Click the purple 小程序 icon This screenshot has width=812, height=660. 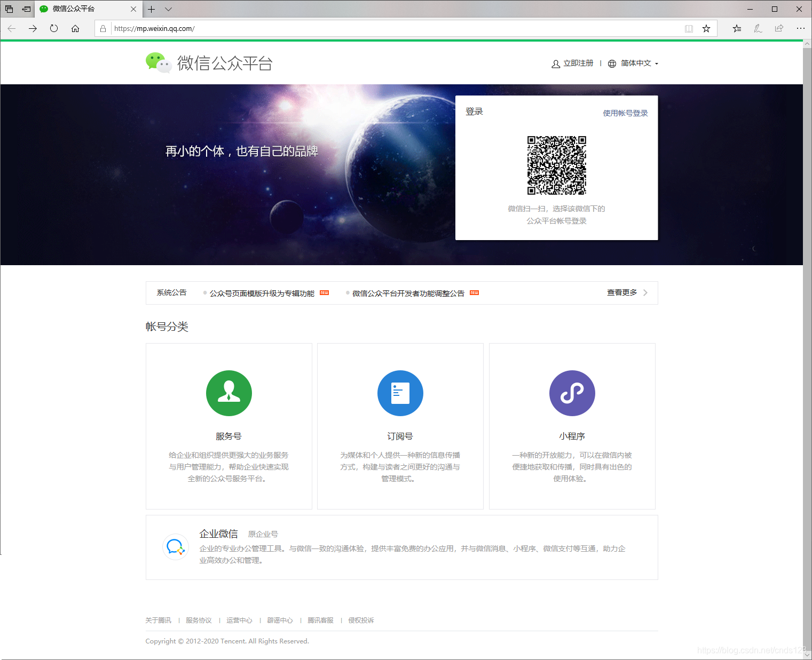tap(572, 393)
